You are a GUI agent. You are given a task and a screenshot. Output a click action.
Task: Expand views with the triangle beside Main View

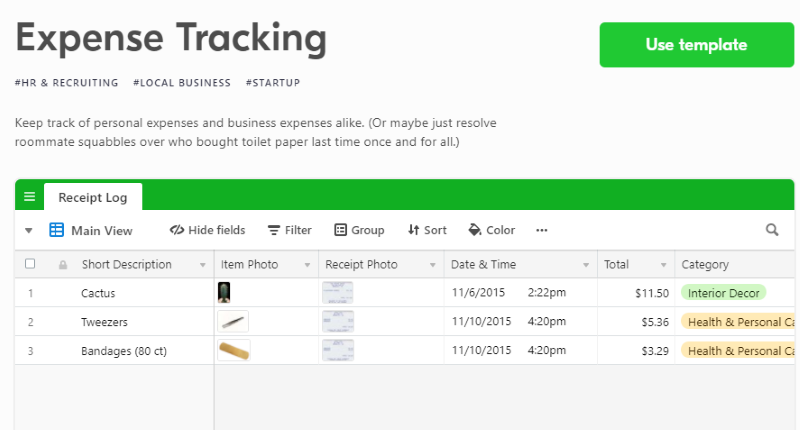pyautogui.click(x=29, y=231)
